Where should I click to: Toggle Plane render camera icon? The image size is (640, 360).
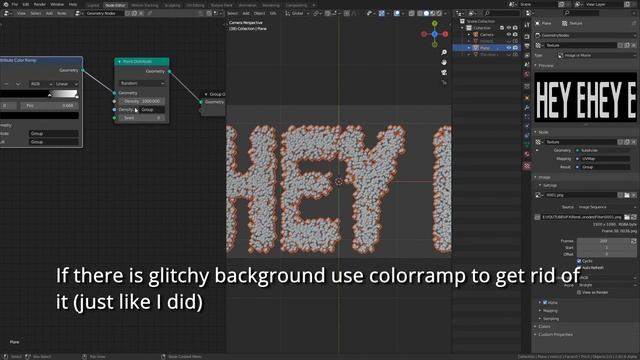pyautogui.click(x=516, y=48)
